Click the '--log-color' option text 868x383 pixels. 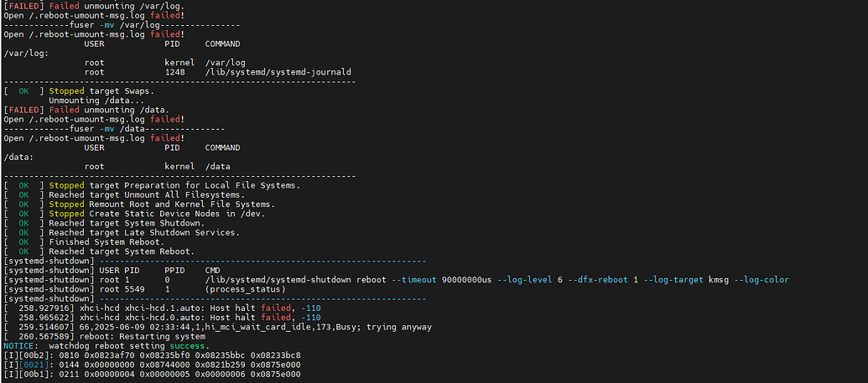click(x=761, y=280)
